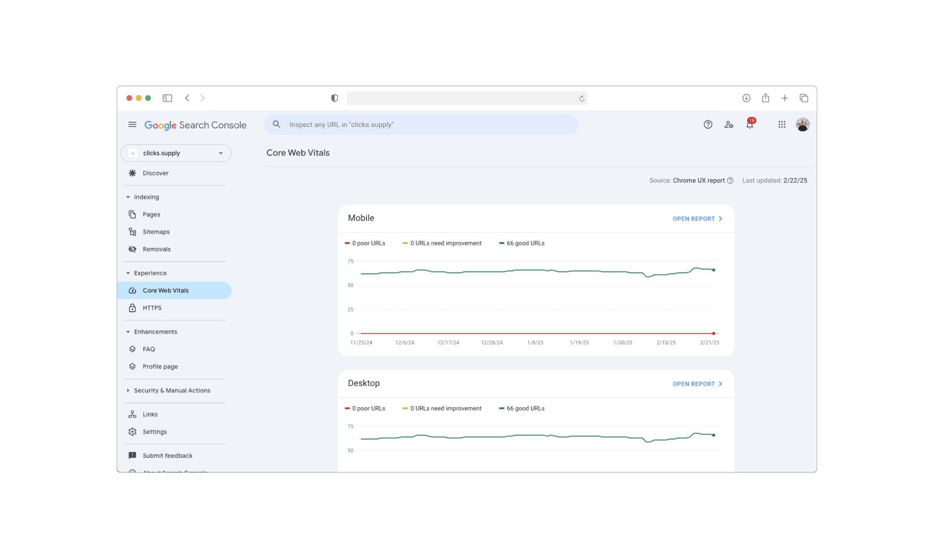Toggle the Safari sidebar

click(x=167, y=98)
